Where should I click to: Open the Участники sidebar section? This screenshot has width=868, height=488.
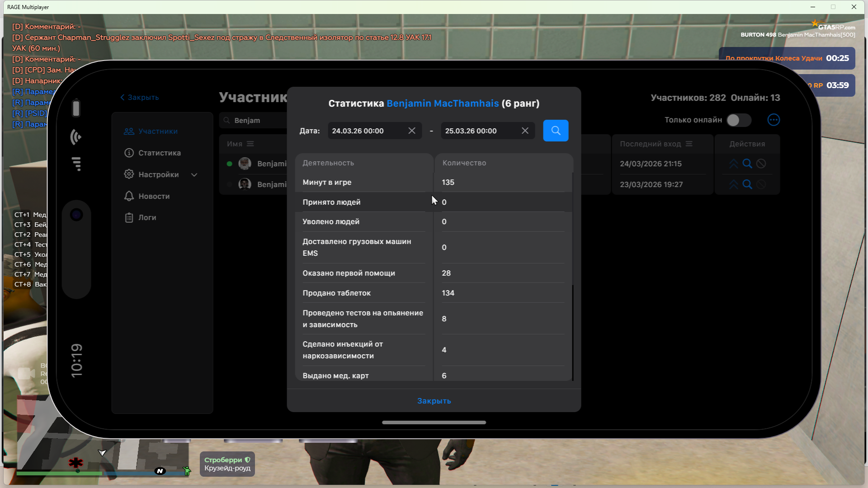[158, 131]
